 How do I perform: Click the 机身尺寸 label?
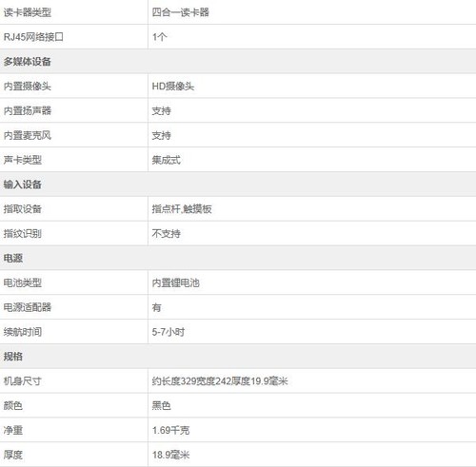tap(23, 381)
